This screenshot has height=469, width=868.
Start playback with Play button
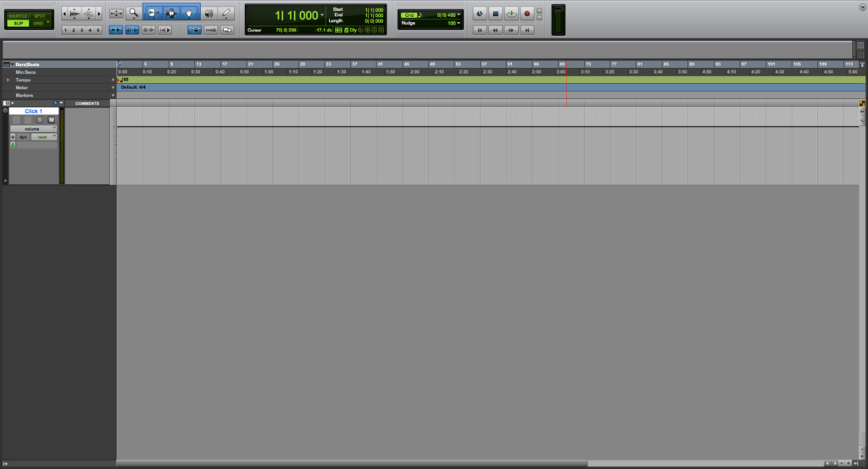pos(511,14)
